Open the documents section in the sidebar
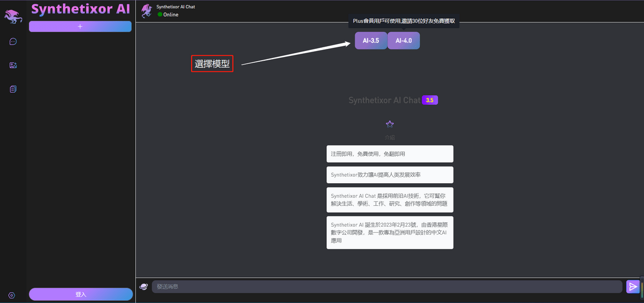The height and width of the screenshot is (303, 644). pyautogui.click(x=13, y=89)
